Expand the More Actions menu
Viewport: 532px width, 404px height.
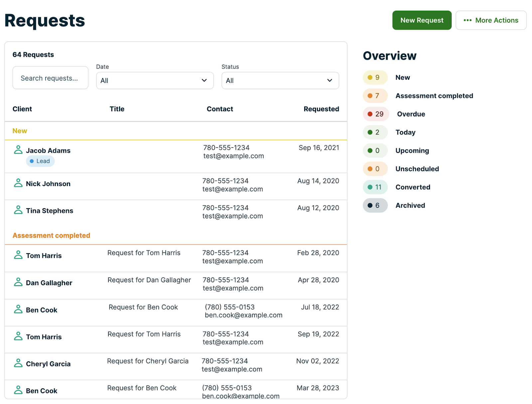[491, 20]
